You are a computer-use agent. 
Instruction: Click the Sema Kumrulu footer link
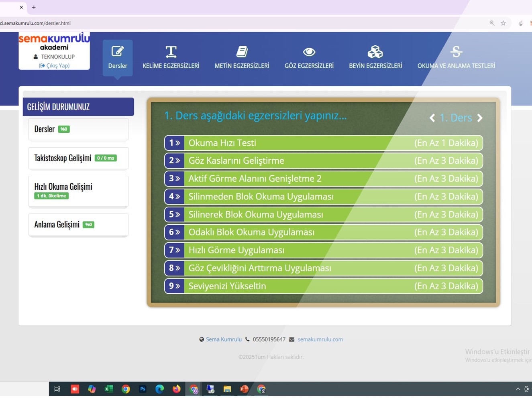pyautogui.click(x=224, y=339)
